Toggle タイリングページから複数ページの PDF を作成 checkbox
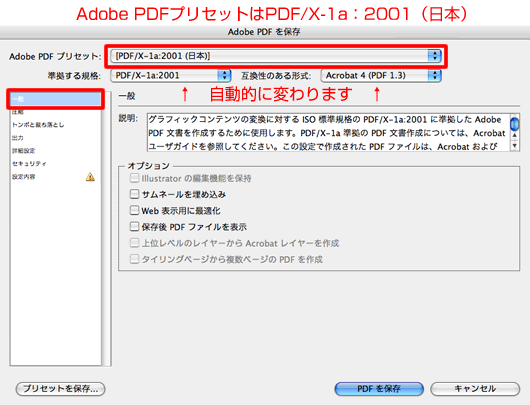This screenshot has width=530, height=405. click(134, 259)
